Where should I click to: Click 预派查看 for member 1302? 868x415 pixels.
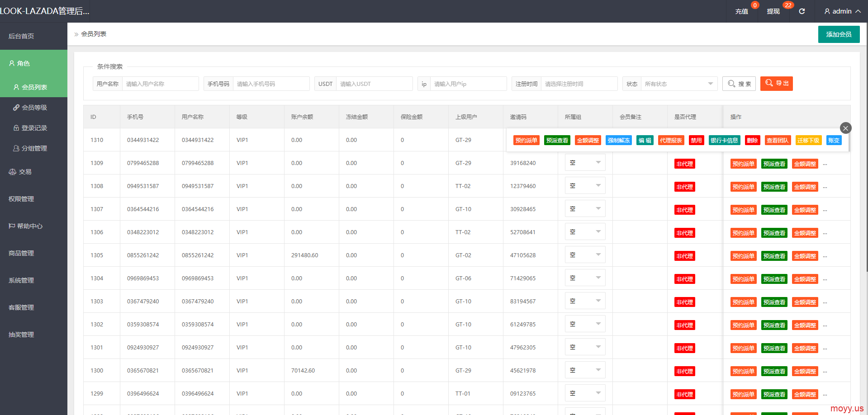coord(774,325)
